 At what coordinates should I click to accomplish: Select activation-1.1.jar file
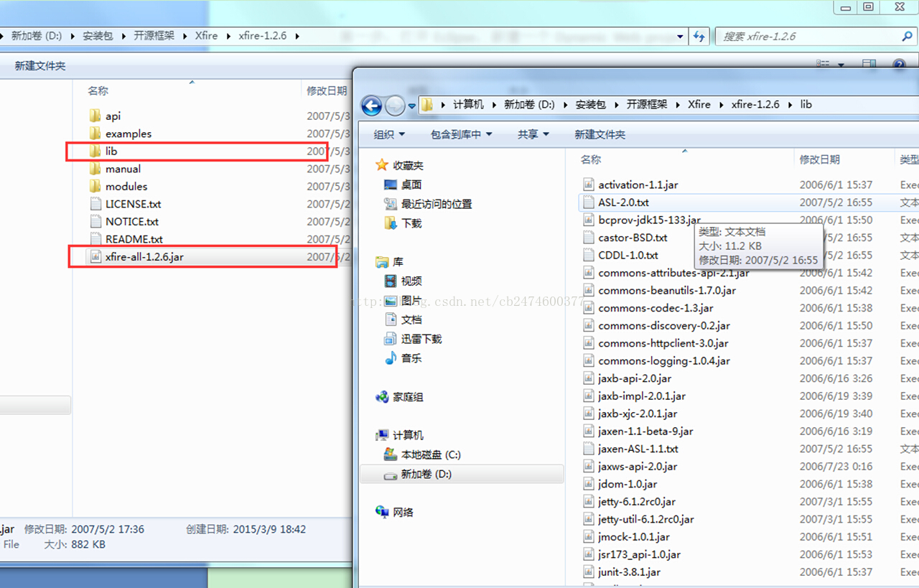point(638,185)
